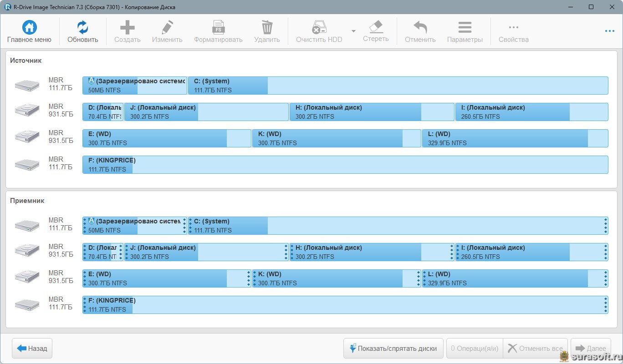The height and width of the screenshot is (364, 623).
Task: Select source partition I: (Локальный диск)
Action: point(532,112)
